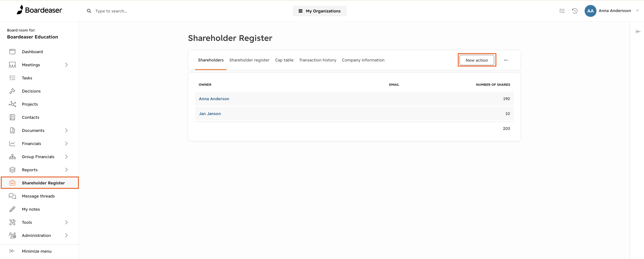Image resolution: width=644 pixels, height=259 pixels.
Task: Click the Shareholder Register briefcase icon
Action: coord(12,183)
